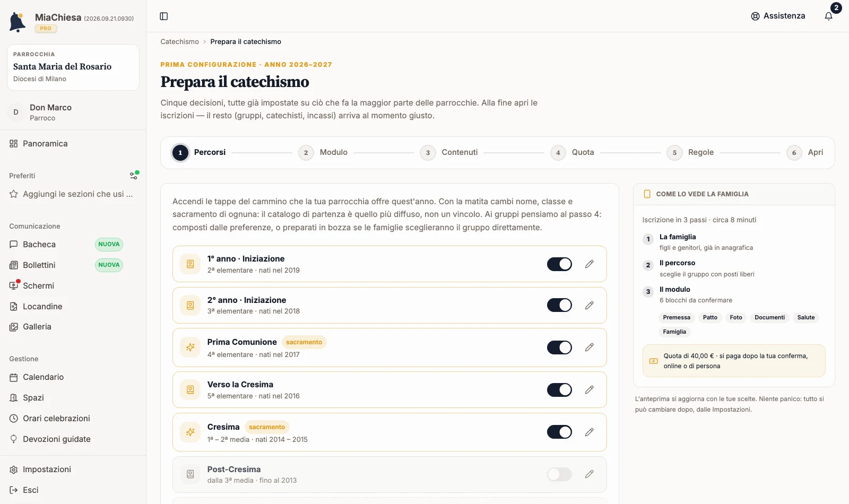This screenshot has height=504, width=849.
Task: Edit 1° anno Iniziazione with pencil
Action: click(x=589, y=264)
